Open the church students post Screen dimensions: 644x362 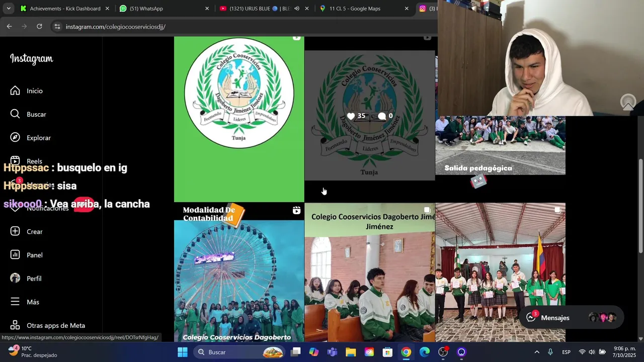click(370, 273)
